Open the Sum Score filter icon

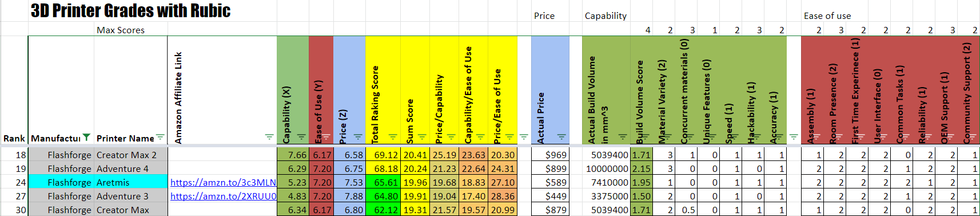pyautogui.click(x=422, y=138)
